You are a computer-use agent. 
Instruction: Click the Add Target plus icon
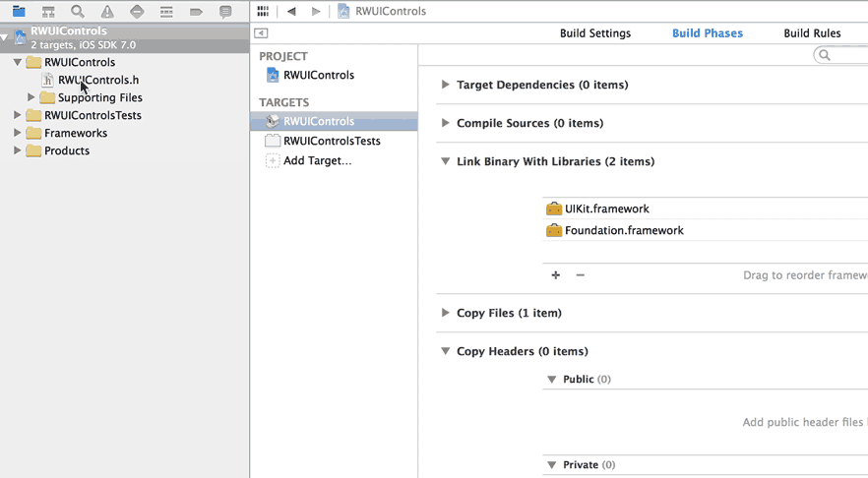click(273, 161)
